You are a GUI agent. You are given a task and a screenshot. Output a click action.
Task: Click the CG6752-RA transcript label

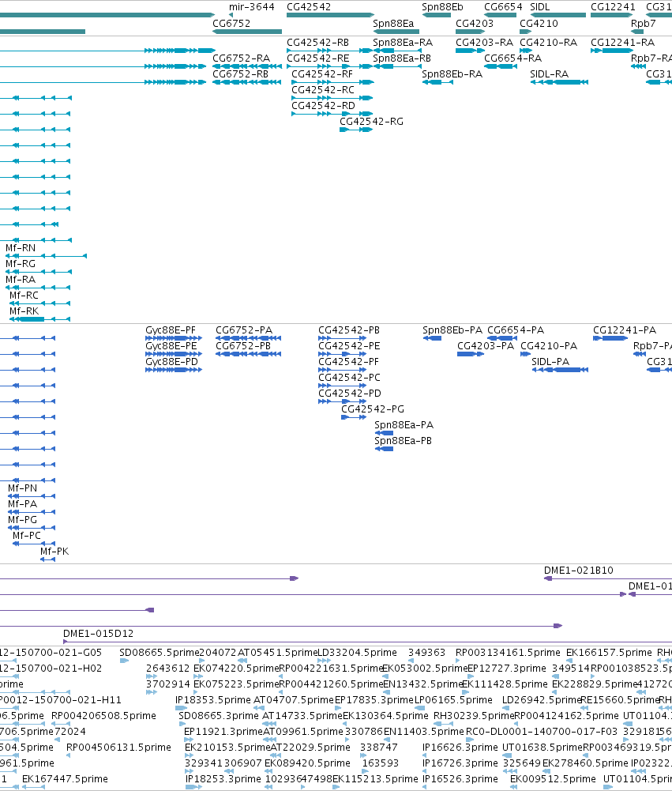coord(241,58)
